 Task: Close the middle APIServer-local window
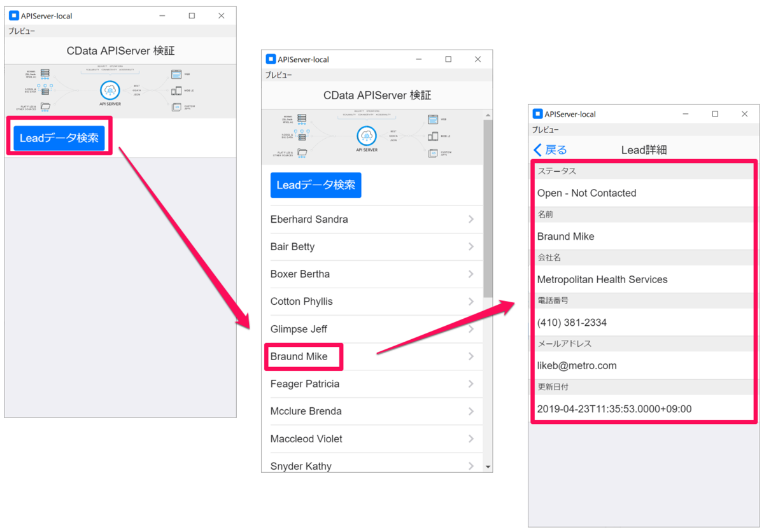[x=478, y=59]
